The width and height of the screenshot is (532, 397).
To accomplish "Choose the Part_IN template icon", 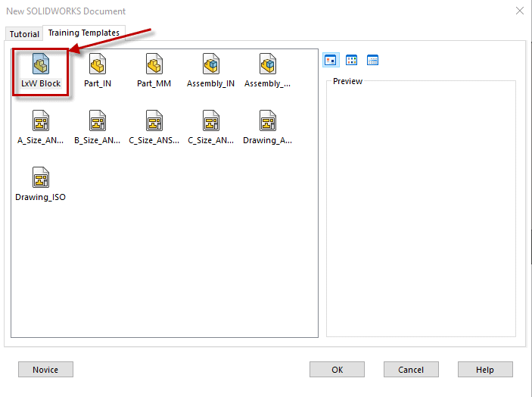I will tap(98, 64).
